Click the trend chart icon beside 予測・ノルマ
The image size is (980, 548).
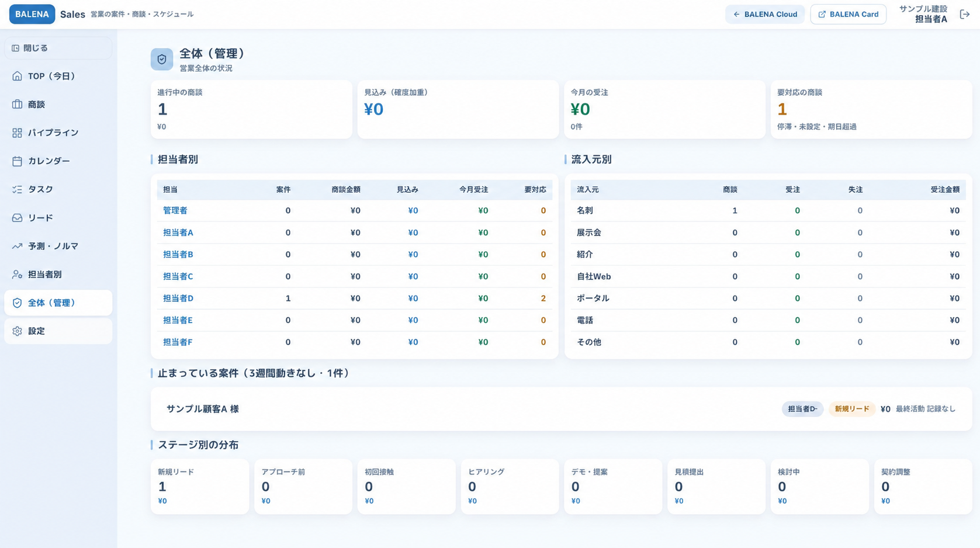[x=17, y=246]
